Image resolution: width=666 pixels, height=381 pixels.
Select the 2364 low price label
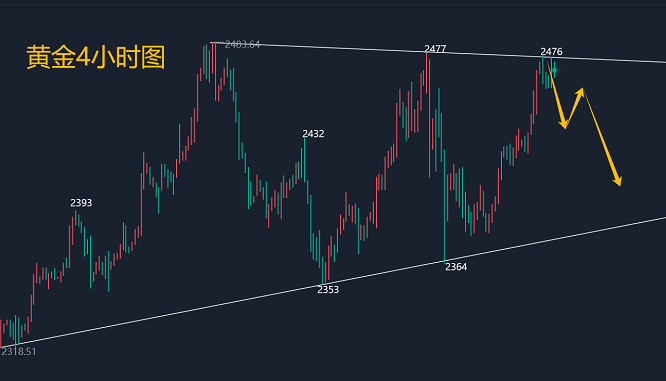click(x=456, y=267)
